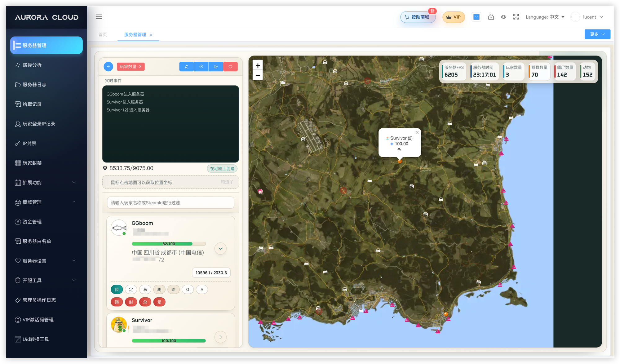Click the 在地图上创建 button
The width and height of the screenshot is (620, 364).
point(222,168)
